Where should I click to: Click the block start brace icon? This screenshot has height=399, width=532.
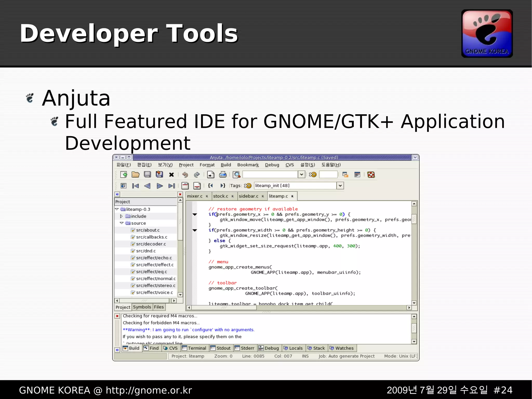point(210,186)
